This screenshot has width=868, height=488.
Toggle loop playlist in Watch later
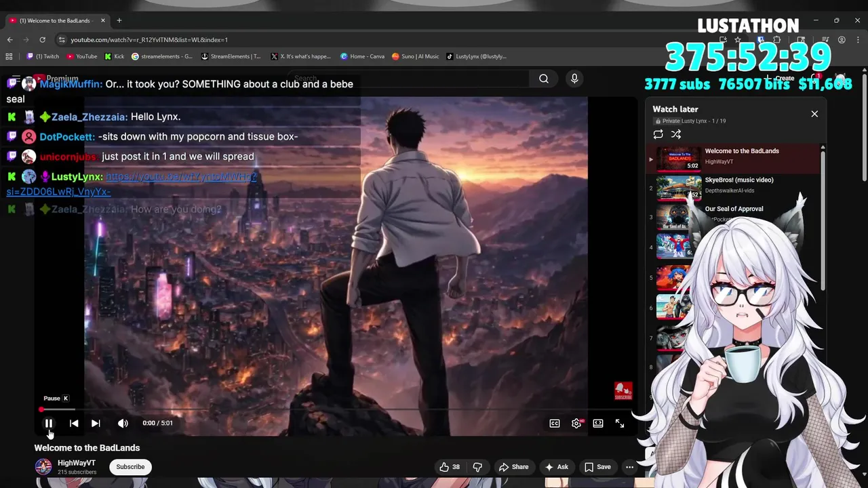tap(658, 134)
